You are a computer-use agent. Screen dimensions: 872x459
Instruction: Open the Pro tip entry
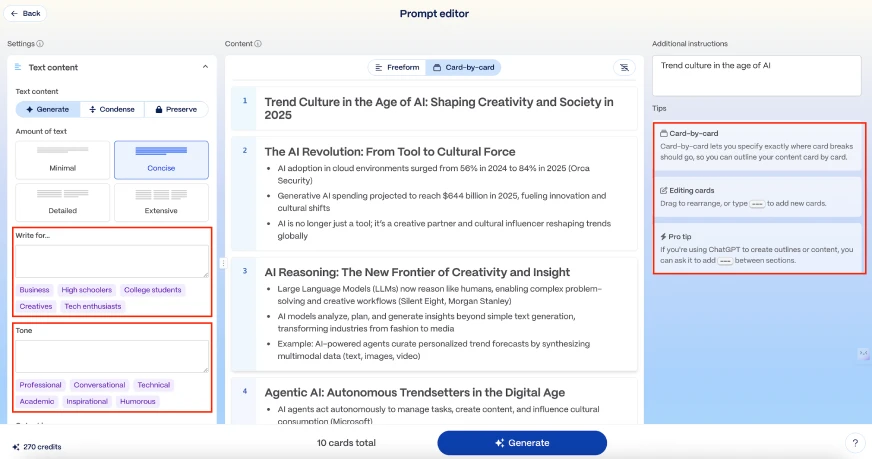(x=757, y=248)
